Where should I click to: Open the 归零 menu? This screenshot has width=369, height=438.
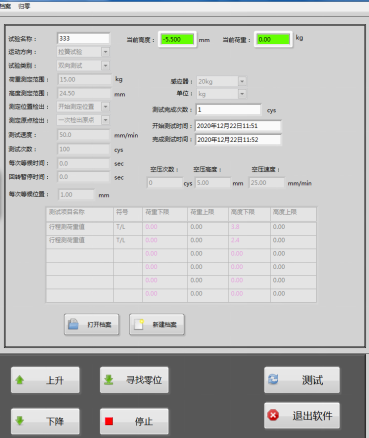tap(24, 6)
